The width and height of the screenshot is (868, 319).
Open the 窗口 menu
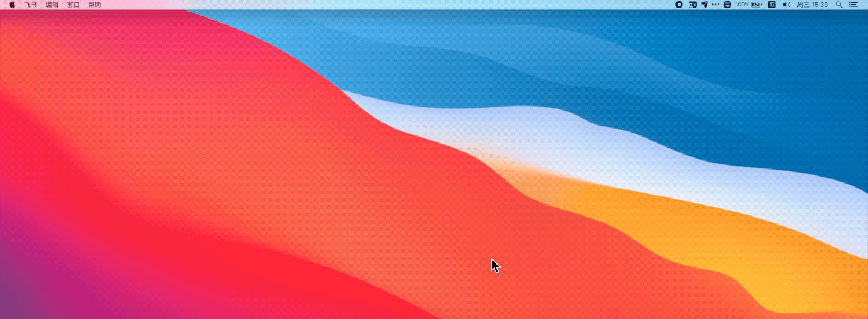point(73,5)
